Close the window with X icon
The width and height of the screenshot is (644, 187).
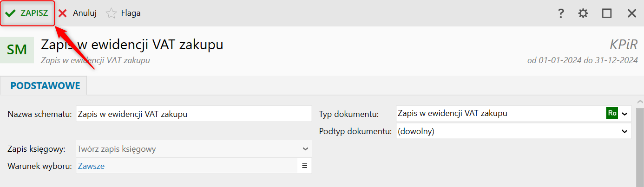632,13
